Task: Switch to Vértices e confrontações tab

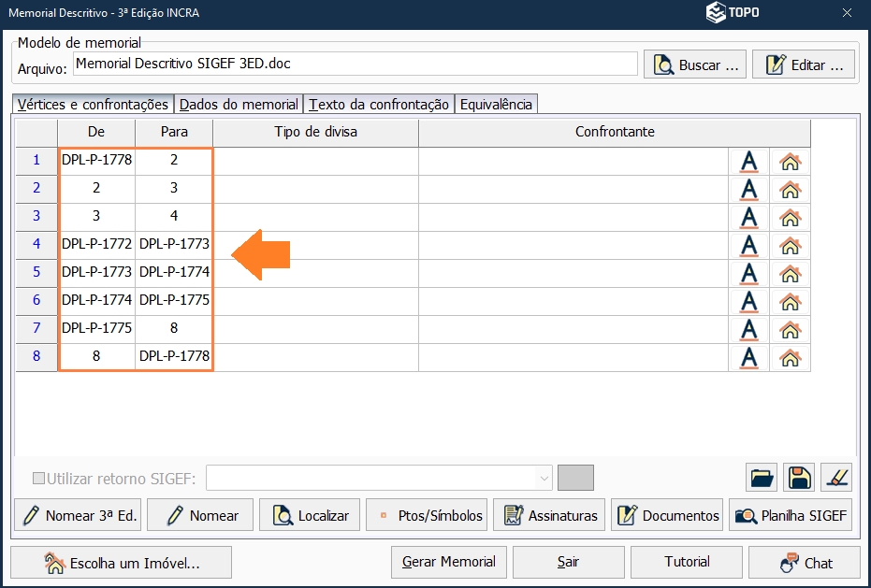Action: pyautogui.click(x=93, y=105)
